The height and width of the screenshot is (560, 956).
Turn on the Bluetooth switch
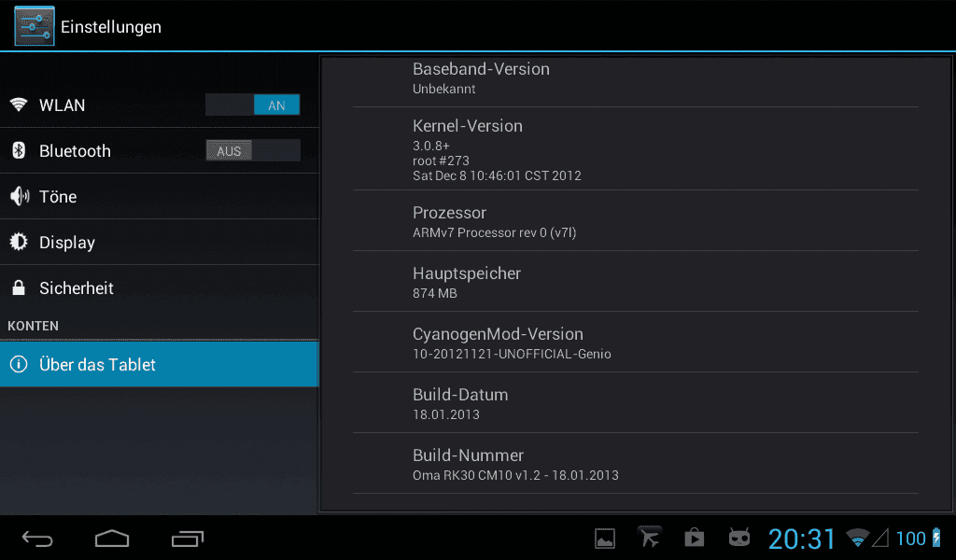click(x=252, y=150)
